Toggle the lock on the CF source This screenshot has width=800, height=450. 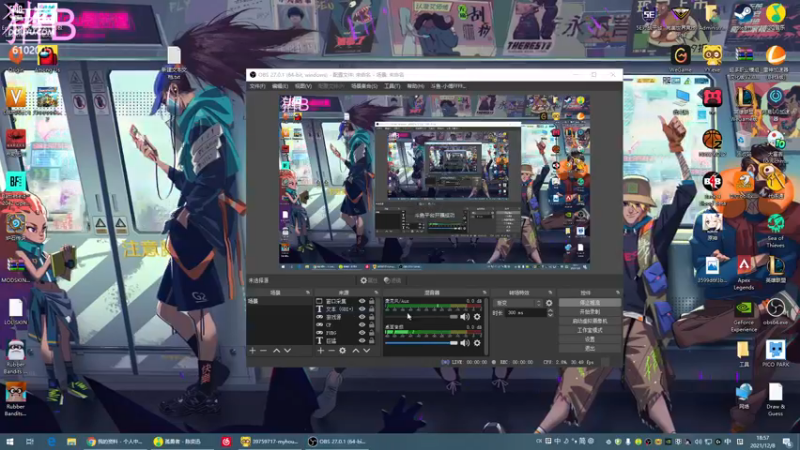pyautogui.click(x=371, y=324)
